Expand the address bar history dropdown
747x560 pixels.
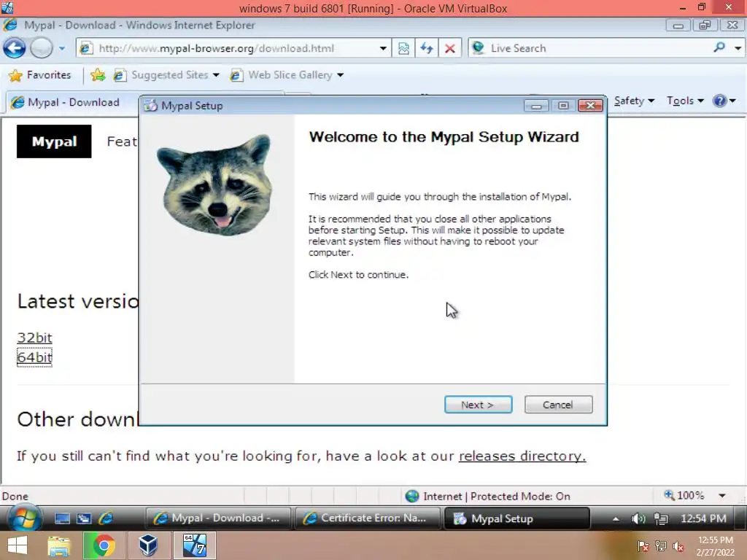tap(383, 48)
